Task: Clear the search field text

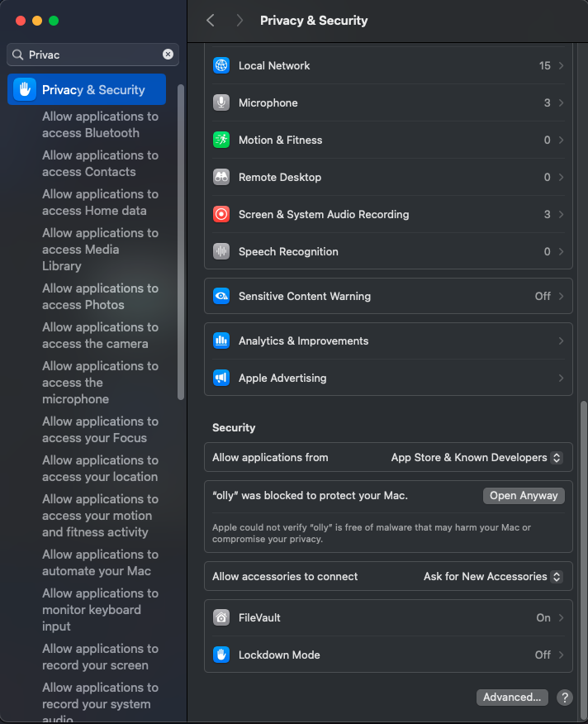Action: pos(168,55)
